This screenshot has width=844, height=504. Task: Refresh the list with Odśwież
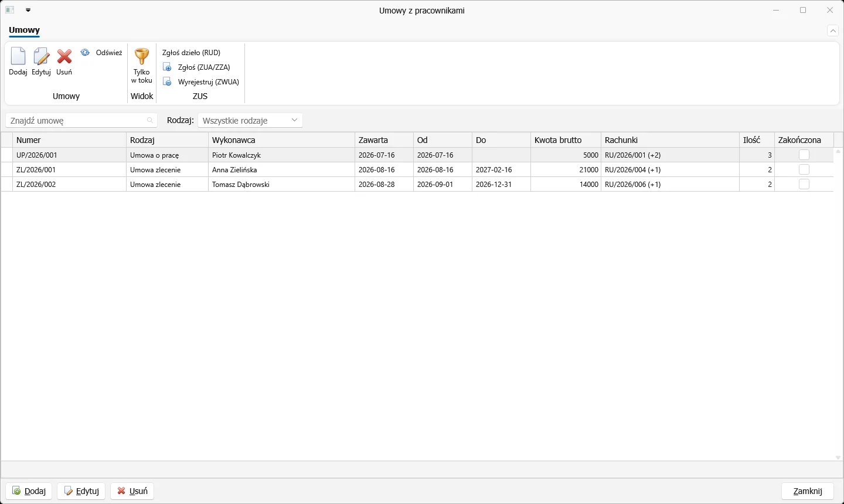[x=101, y=53]
